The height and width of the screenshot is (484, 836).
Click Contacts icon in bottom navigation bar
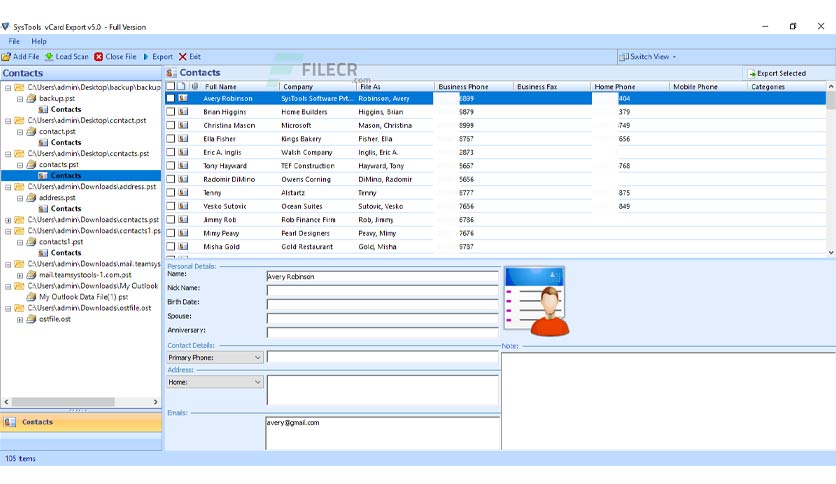[10, 422]
